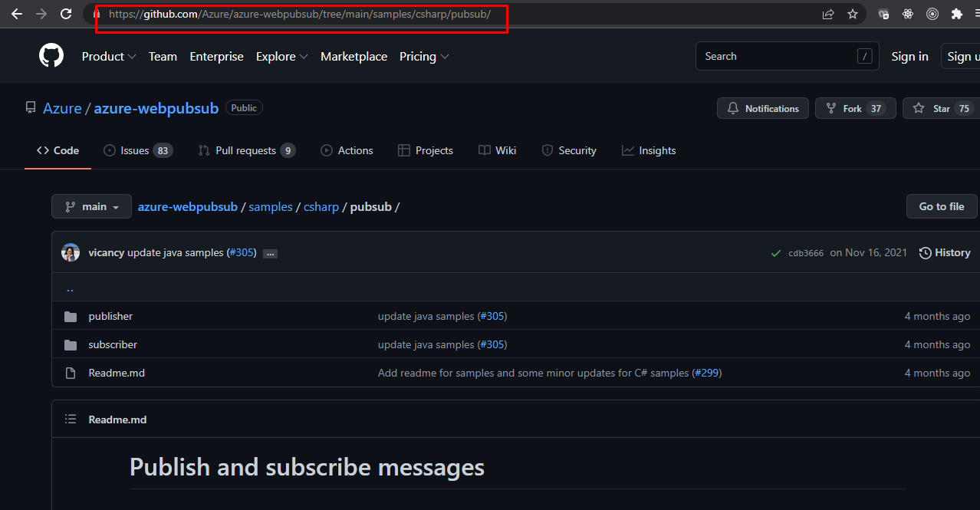980x510 pixels.
Task: Open the publisher folder
Action: pyautogui.click(x=110, y=316)
